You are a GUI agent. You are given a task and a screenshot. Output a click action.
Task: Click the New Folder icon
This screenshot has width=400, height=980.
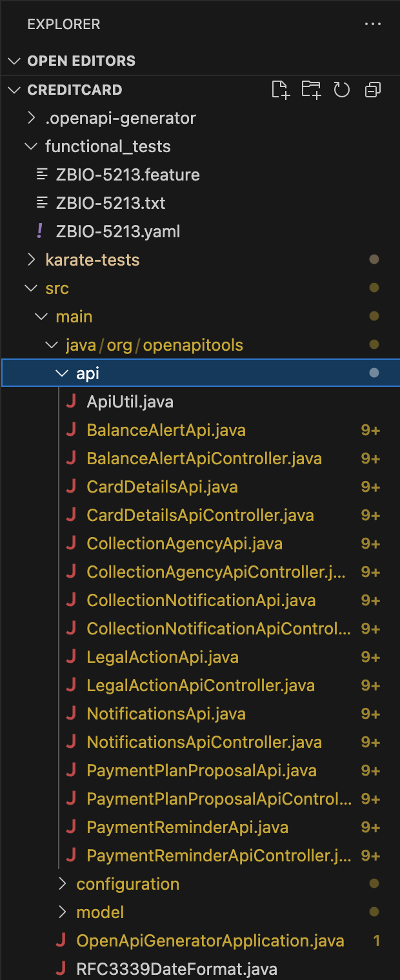click(312, 90)
